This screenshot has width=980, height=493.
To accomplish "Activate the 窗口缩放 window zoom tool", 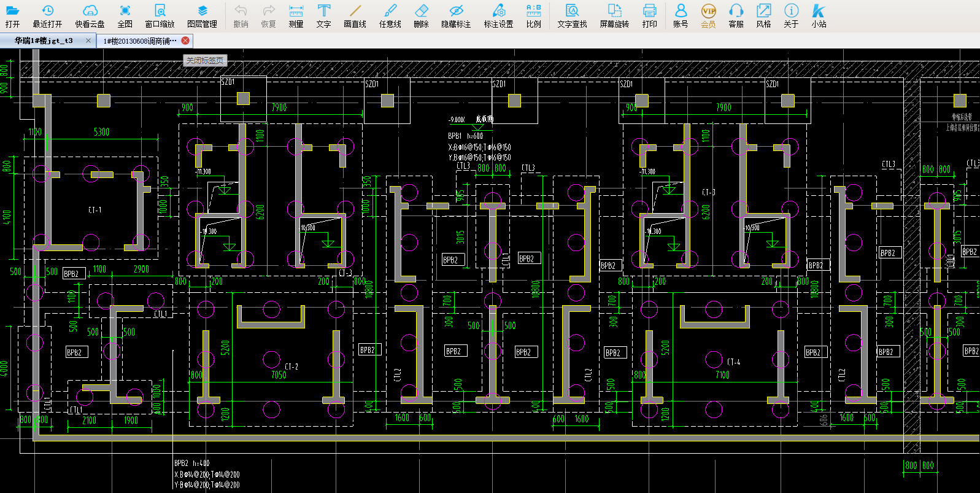I will 160,16.
